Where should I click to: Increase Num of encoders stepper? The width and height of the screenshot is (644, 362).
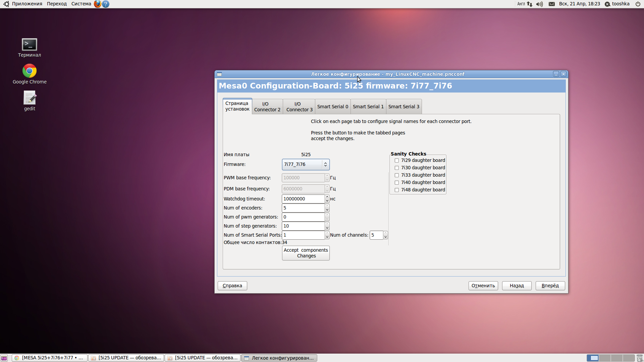click(x=327, y=206)
